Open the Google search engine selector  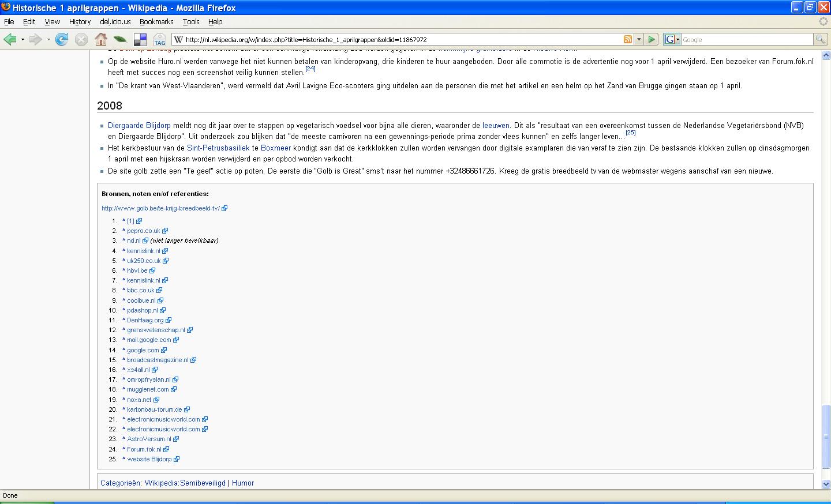(x=672, y=39)
